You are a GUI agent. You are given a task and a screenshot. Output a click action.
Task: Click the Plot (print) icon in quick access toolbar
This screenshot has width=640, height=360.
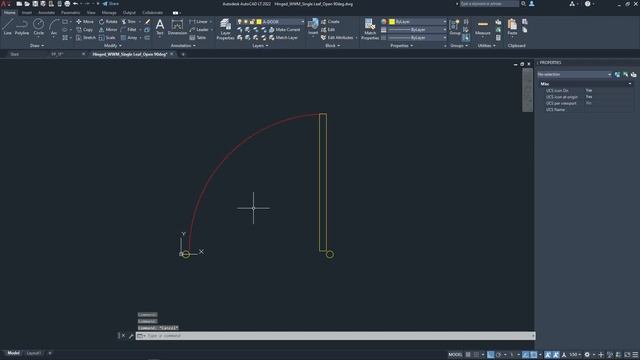[x=67, y=4]
